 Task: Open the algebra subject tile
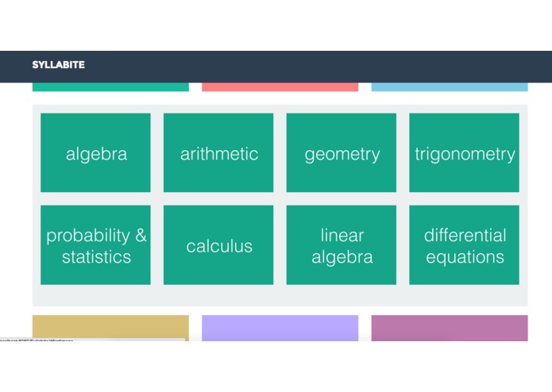95,152
